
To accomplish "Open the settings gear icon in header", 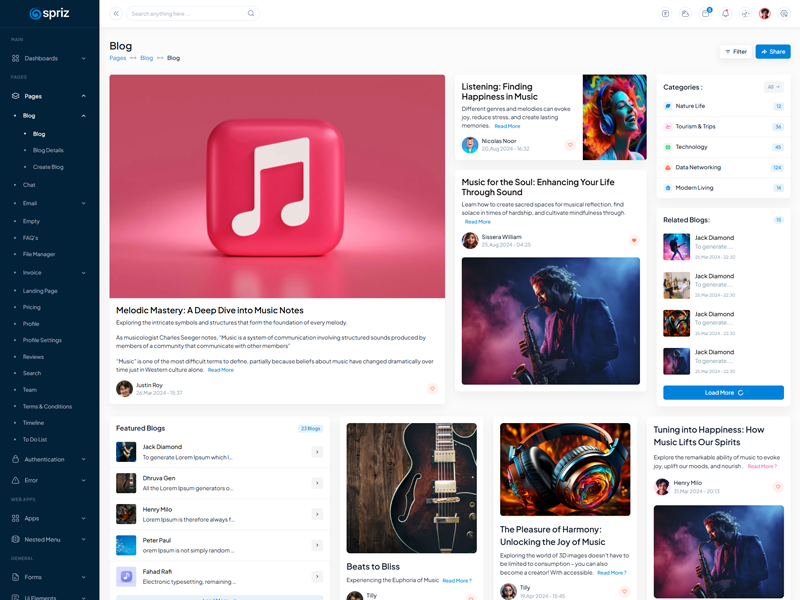I will pyautogui.click(x=784, y=14).
